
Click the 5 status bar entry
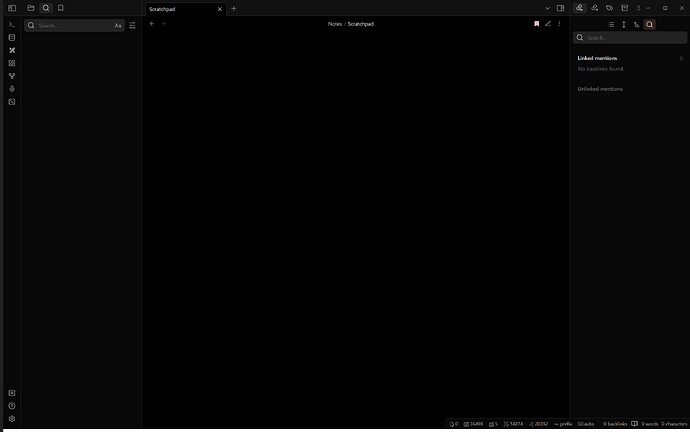(493, 424)
